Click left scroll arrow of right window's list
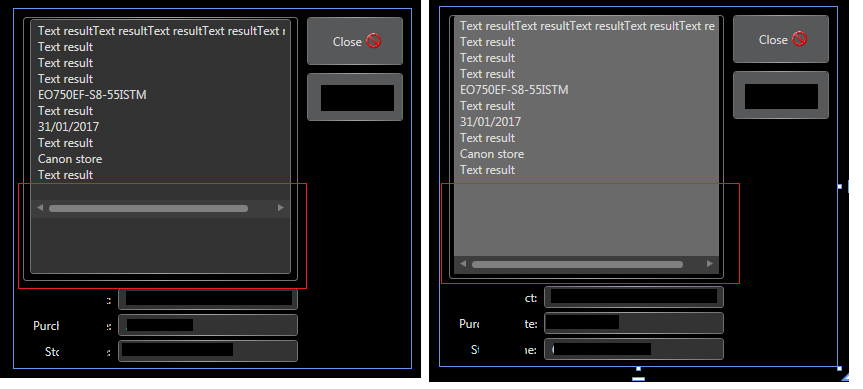 coord(463,264)
